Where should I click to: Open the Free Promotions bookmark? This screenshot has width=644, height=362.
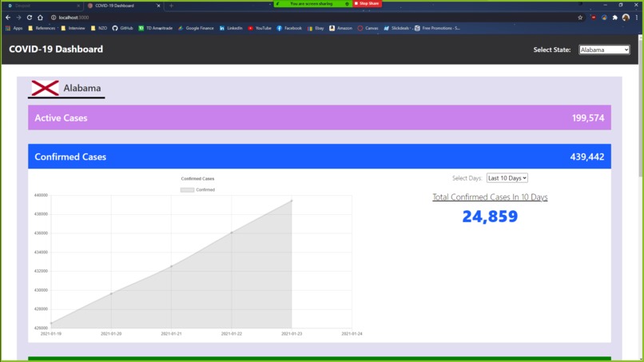[x=437, y=28]
